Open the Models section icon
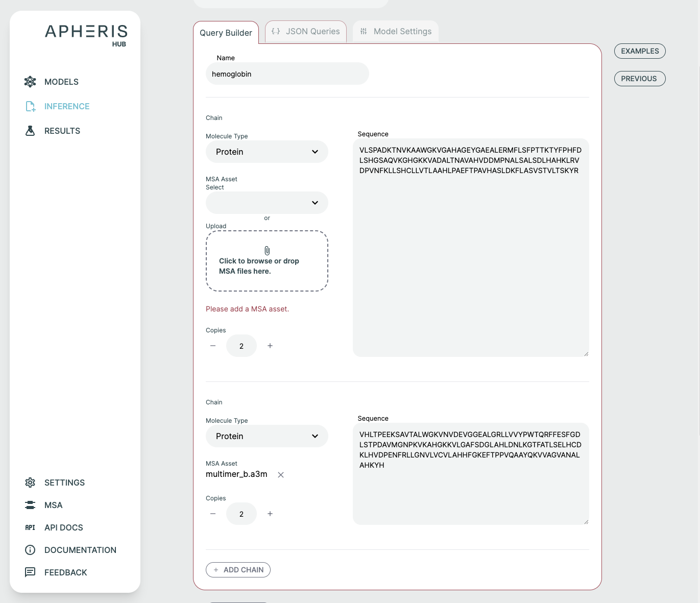This screenshot has height=603, width=700. 30,82
